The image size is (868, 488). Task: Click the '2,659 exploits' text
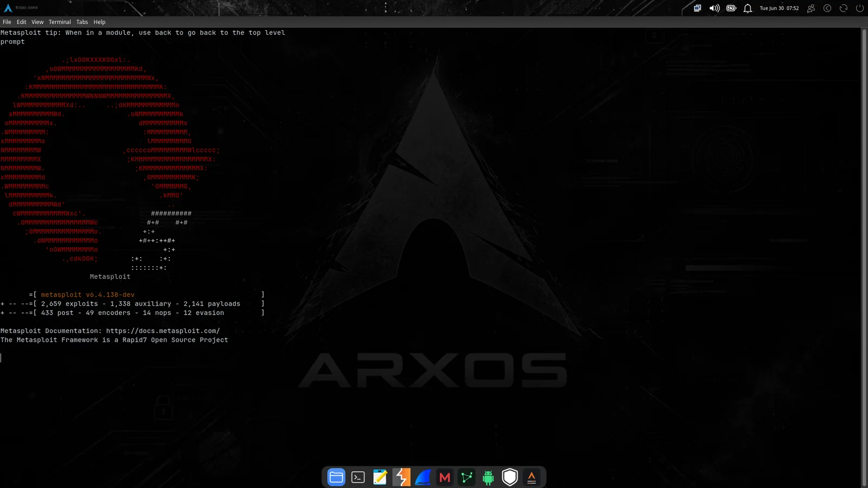coord(69,304)
